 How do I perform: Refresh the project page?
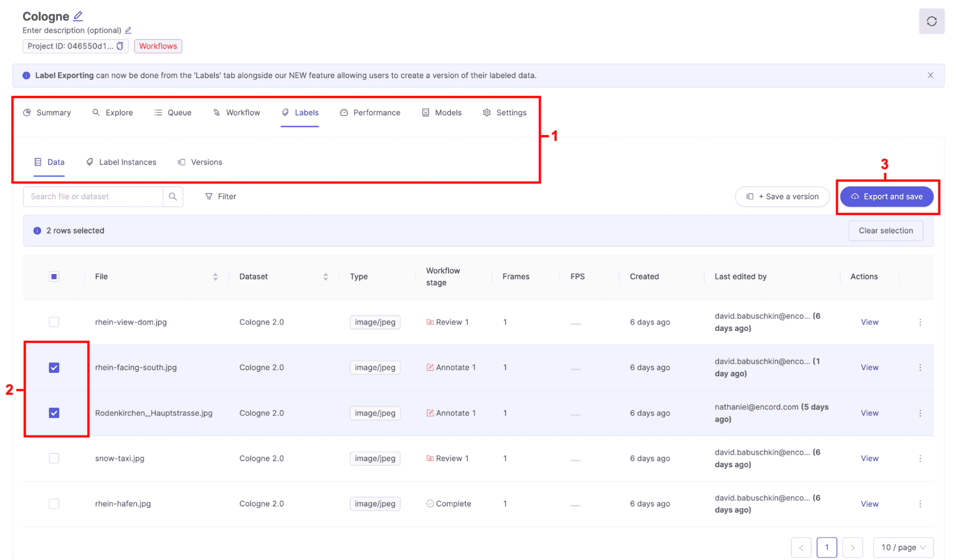[x=931, y=21]
